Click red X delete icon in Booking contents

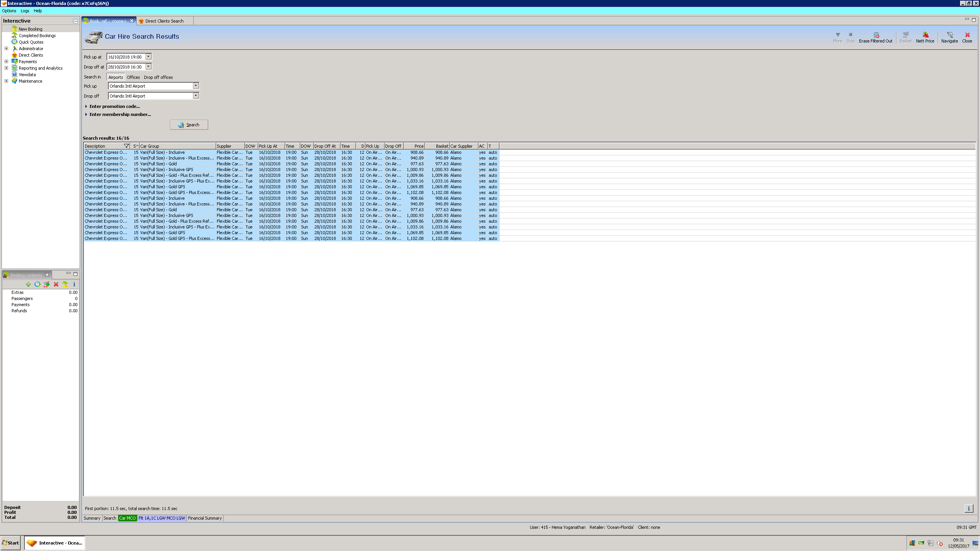click(56, 284)
